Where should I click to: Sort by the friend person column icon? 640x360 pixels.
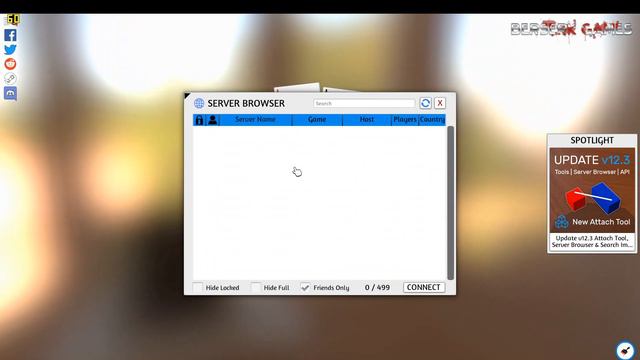pyautogui.click(x=213, y=120)
